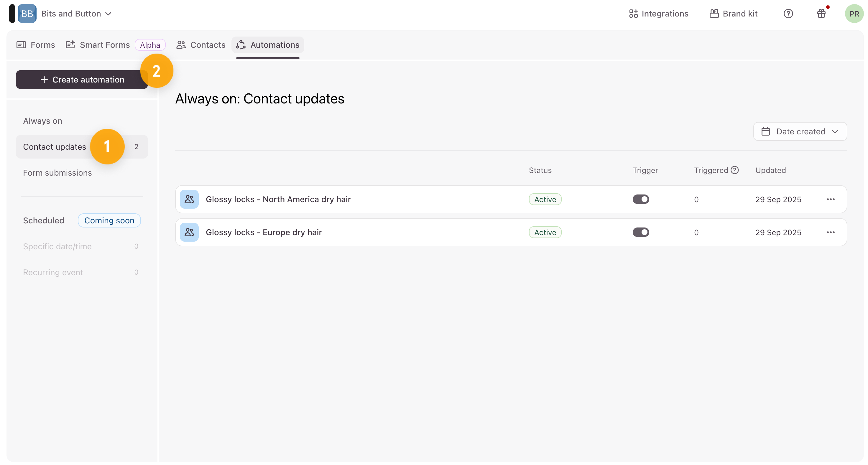Switch to the Contacts tab
This screenshot has height=465, width=868.
[201, 45]
